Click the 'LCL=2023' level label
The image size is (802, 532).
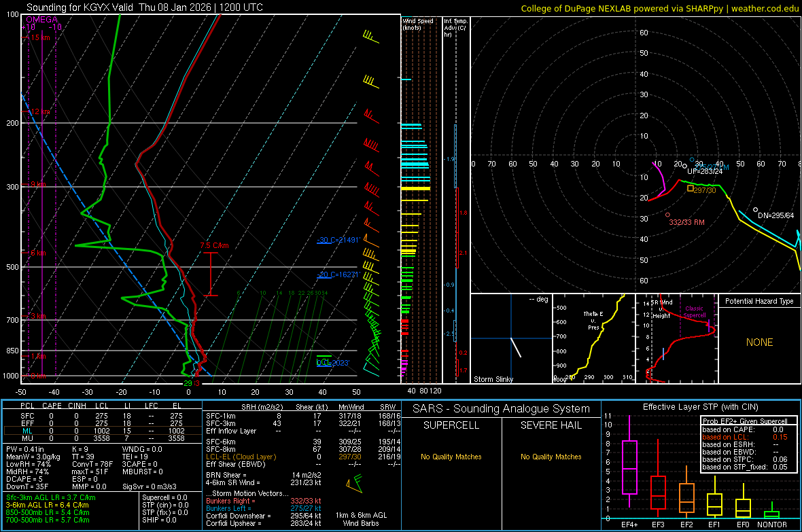[333, 363]
